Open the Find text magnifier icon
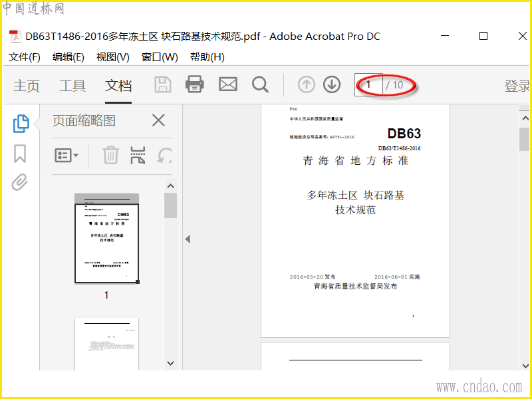 pyautogui.click(x=260, y=84)
